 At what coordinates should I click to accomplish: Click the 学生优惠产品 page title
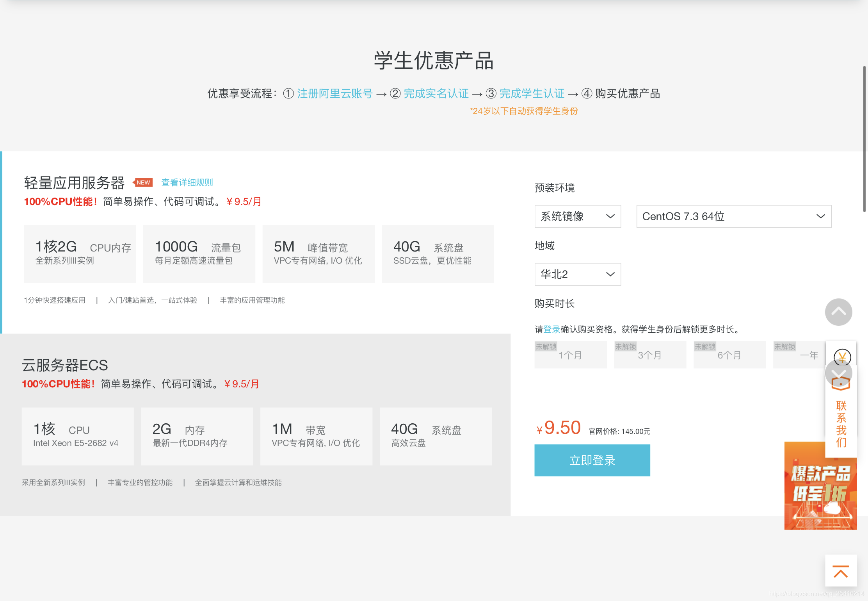pyautogui.click(x=434, y=61)
